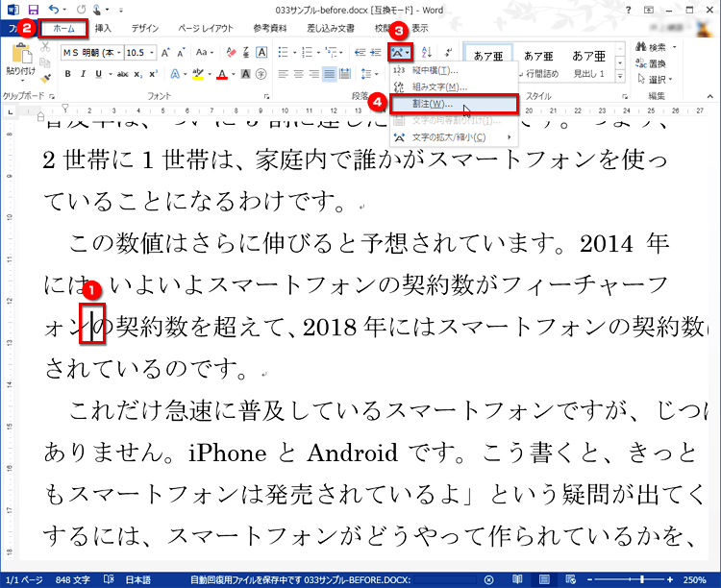Image resolution: width=721 pixels, height=588 pixels.
Task: Open the Change Case dropdown
Action: click(205, 53)
